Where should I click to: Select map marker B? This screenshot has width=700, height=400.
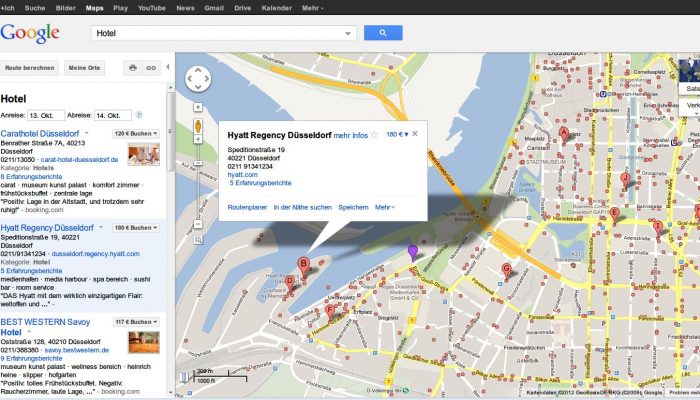click(x=304, y=265)
